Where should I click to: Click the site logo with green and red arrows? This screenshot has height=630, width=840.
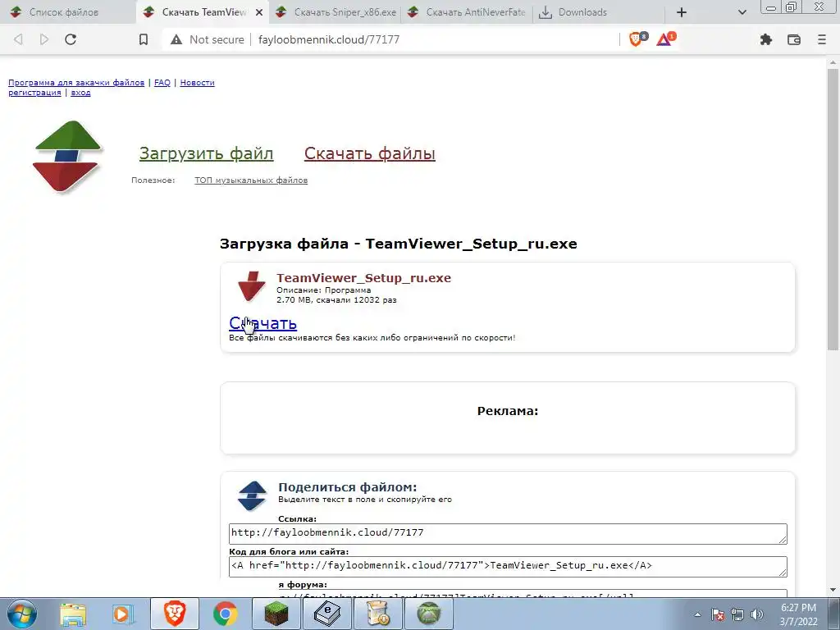[x=67, y=156]
